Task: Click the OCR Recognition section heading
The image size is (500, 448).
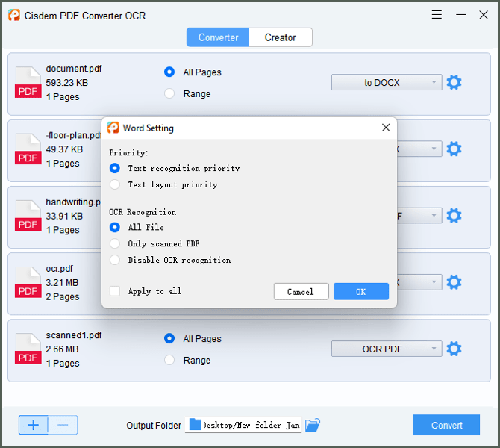Action: (143, 212)
